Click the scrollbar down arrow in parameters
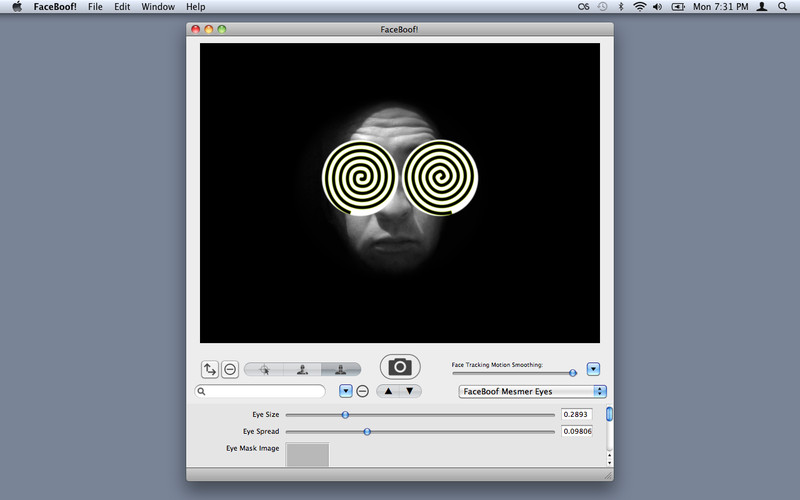800x500 pixels. point(609,463)
